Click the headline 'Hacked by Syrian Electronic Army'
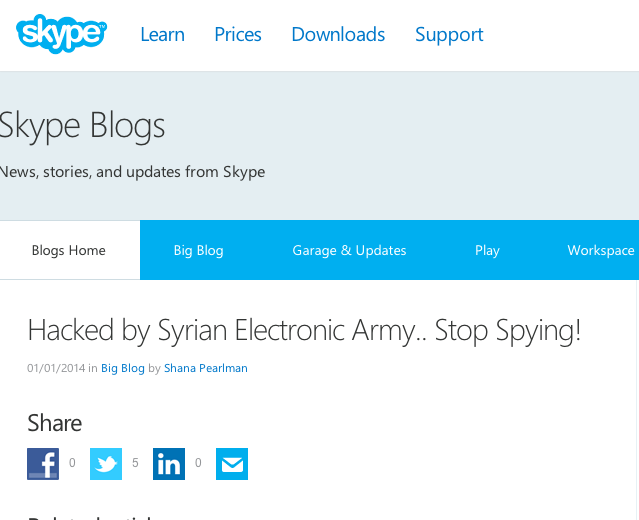 tap(304, 331)
